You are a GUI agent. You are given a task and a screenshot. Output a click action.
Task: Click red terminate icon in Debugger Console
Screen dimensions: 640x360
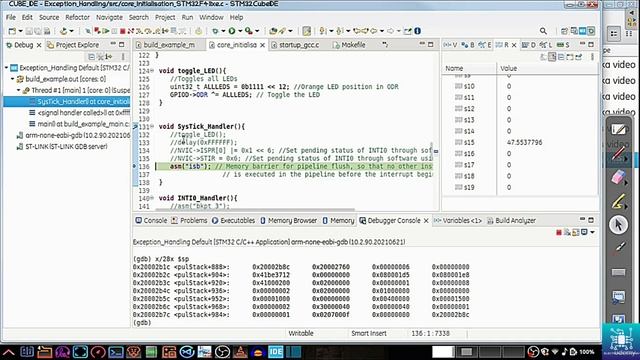559,232
